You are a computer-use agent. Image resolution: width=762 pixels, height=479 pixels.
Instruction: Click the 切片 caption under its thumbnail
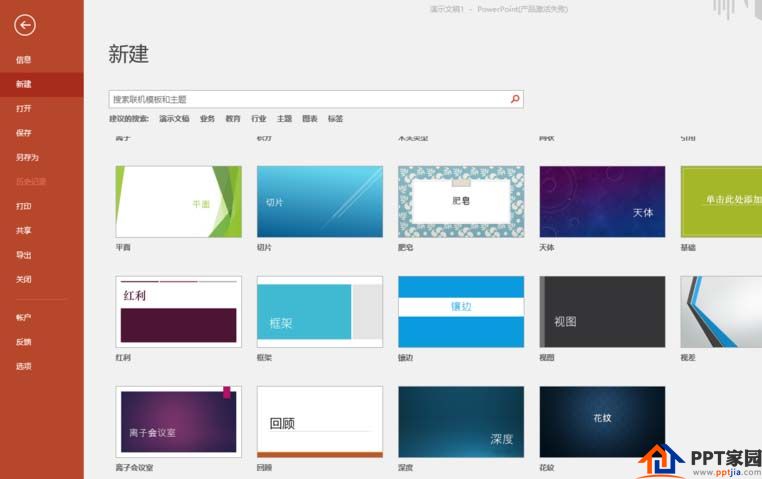(264, 247)
